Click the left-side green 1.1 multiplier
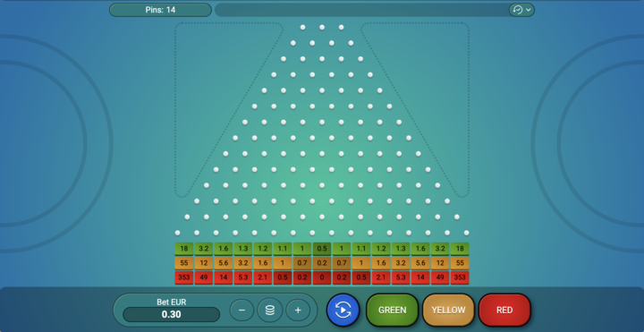This screenshot has height=332, width=644. 283,249
